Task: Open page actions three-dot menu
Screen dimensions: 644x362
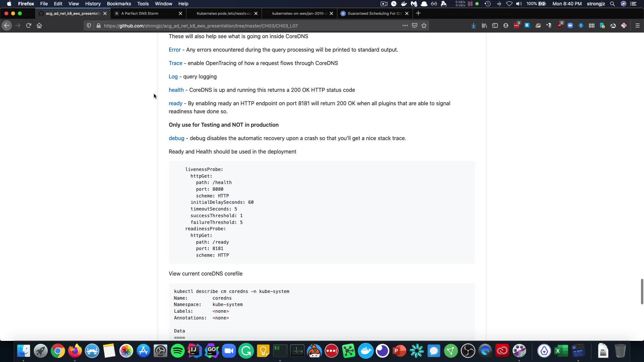Action: (405, 25)
